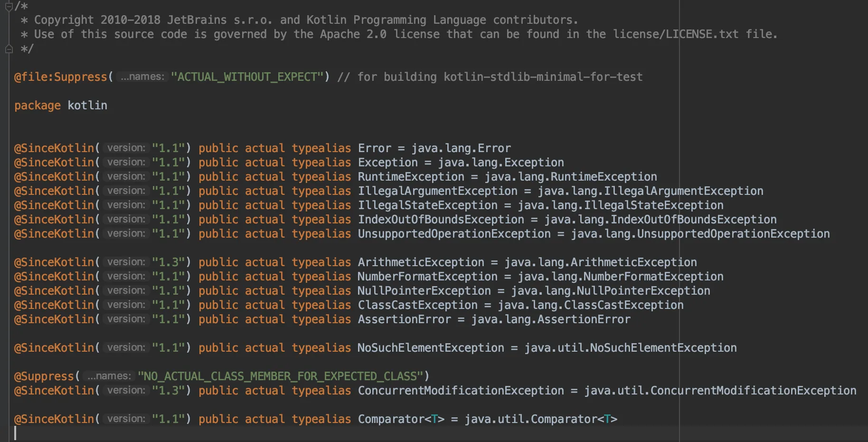The width and height of the screenshot is (868, 442).
Task: Click the alias name IndexOutOfBoundsException before the equals sign
Action: (441, 220)
